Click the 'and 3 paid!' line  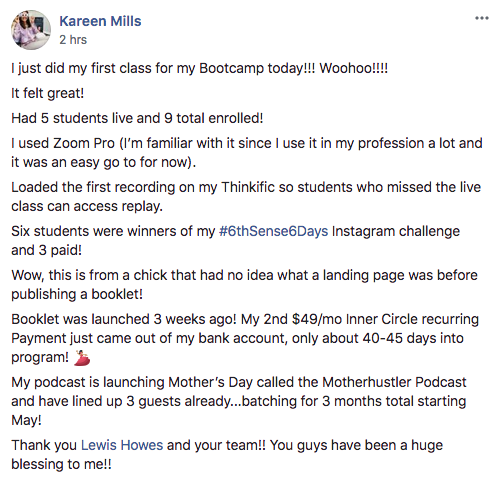coord(46,250)
